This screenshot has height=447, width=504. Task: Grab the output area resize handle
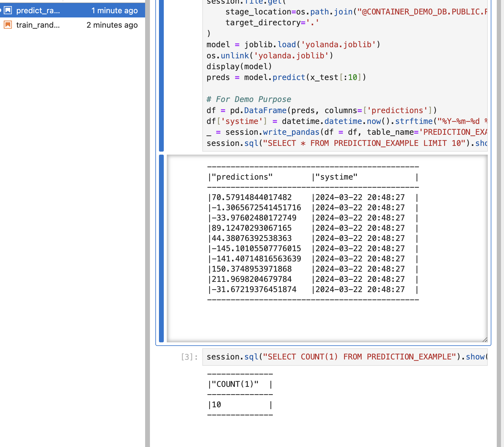click(x=484, y=340)
